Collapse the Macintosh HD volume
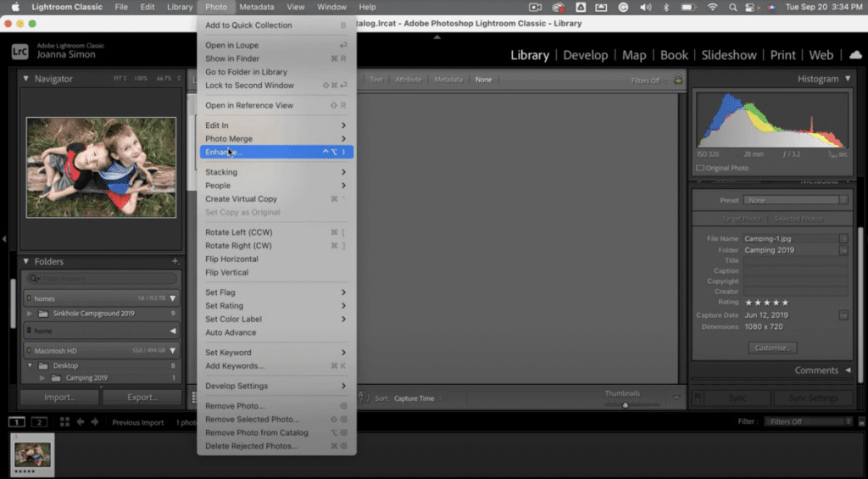The height and width of the screenshot is (479, 868). click(x=173, y=350)
